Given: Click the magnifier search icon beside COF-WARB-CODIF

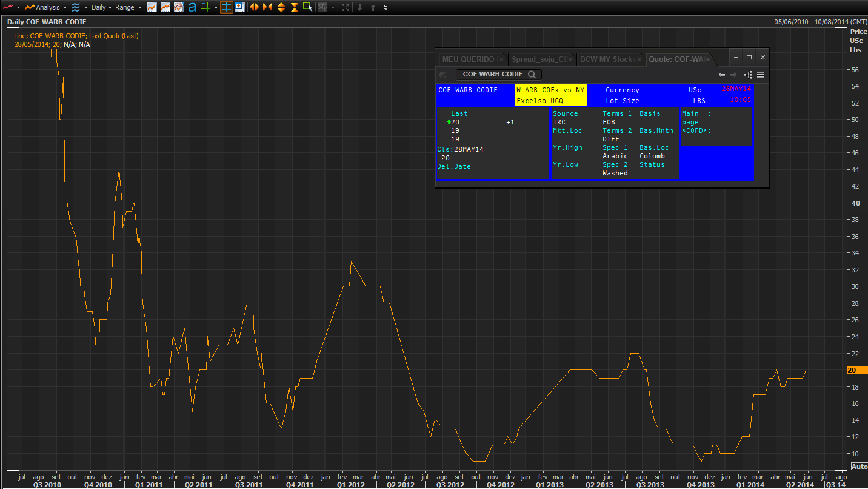Looking at the screenshot, I should point(532,75).
